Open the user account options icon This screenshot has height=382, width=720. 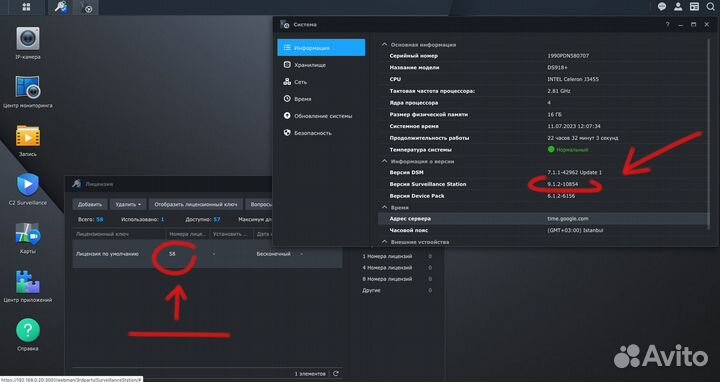[x=678, y=6]
